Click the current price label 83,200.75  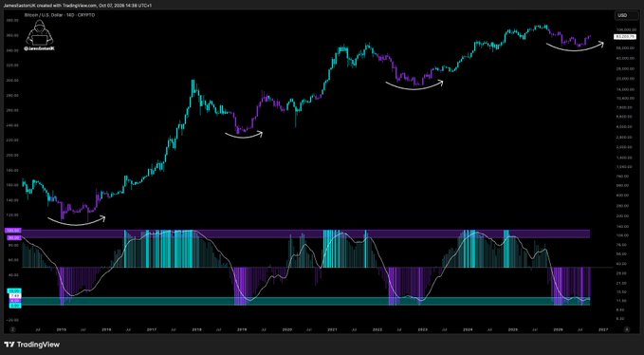click(625, 37)
